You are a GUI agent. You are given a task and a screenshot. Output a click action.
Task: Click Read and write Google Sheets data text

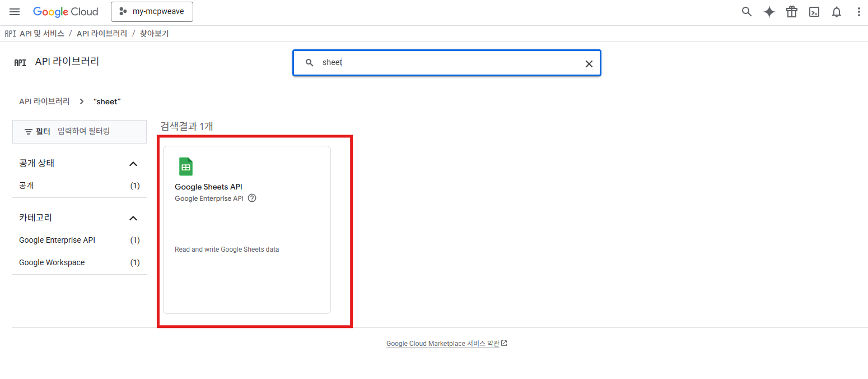[x=227, y=249]
